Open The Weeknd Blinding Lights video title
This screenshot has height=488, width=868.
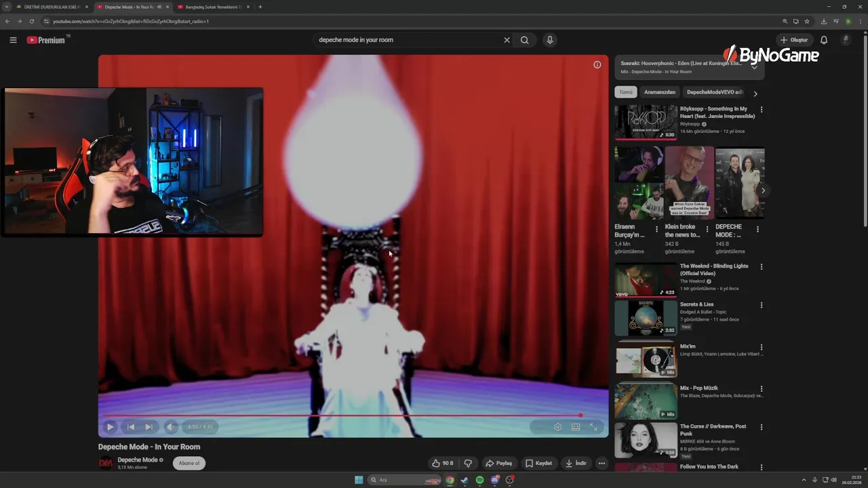click(714, 270)
